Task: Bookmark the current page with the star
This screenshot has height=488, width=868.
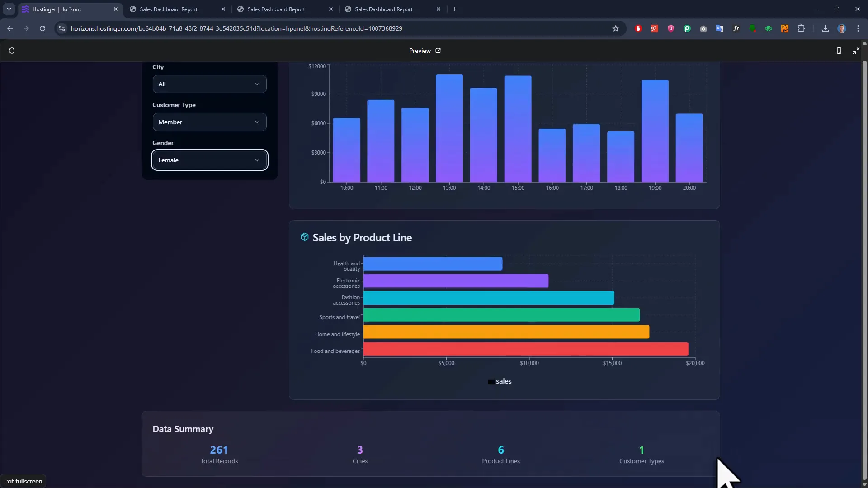Action: tap(616, 28)
